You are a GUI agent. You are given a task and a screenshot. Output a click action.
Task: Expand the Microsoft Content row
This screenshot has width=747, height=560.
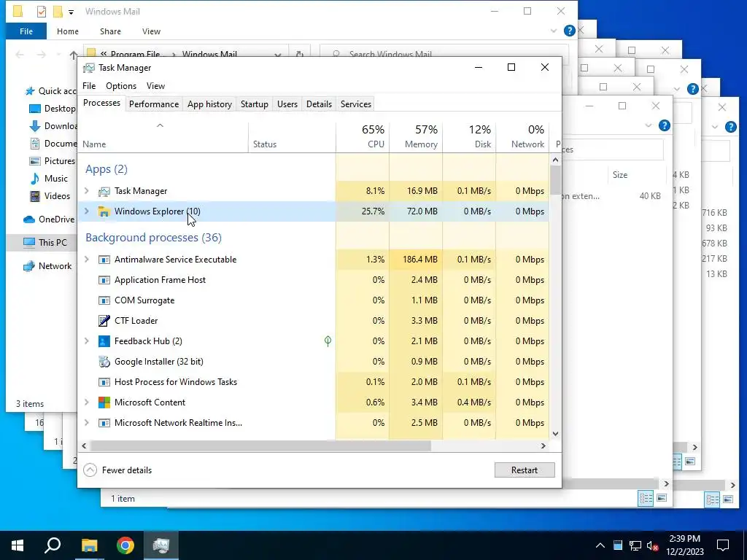click(87, 402)
